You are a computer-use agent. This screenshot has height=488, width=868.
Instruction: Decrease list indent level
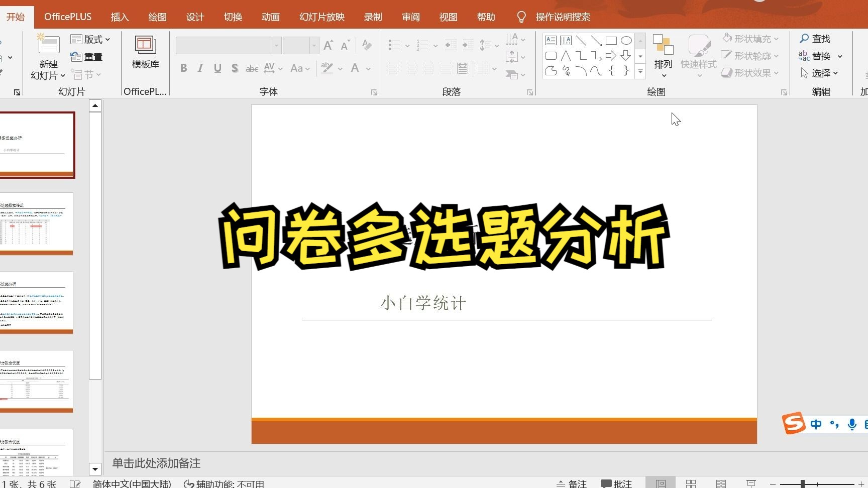[451, 46]
